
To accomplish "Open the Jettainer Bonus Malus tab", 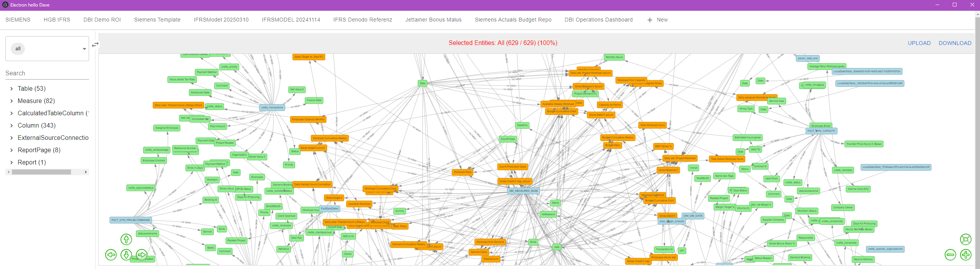I will point(433,20).
